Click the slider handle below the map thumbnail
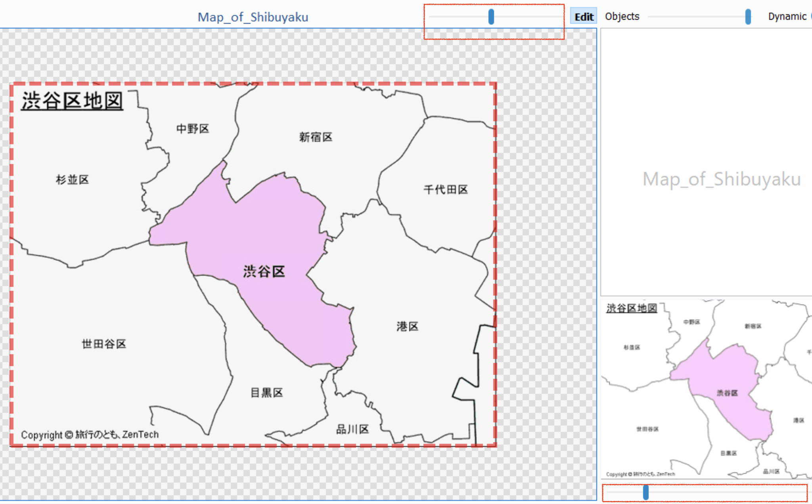Image resolution: width=812 pixels, height=504 pixels. pyautogui.click(x=645, y=492)
